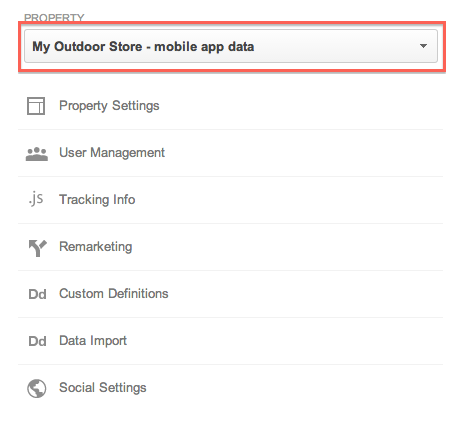Viewport: 464px width, 426px height.
Task: Open the Data Import page
Action: tap(93, 341)
